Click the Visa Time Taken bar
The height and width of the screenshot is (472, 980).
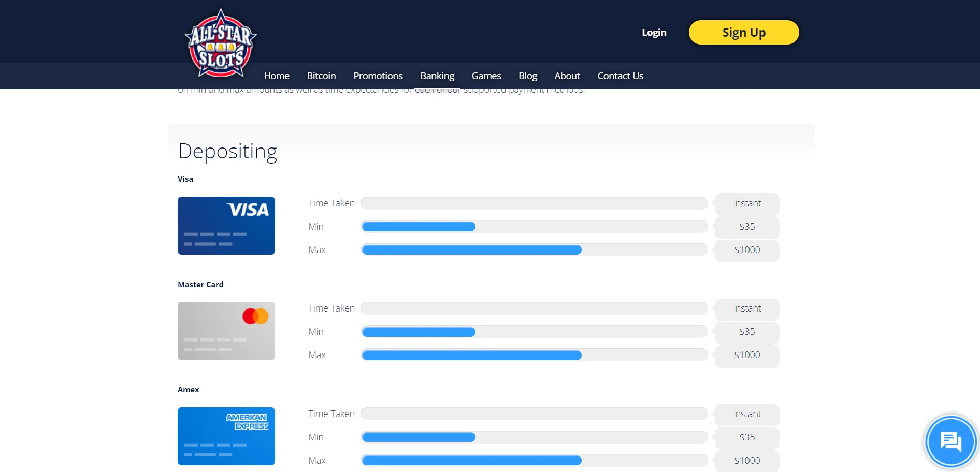point(534,203)
